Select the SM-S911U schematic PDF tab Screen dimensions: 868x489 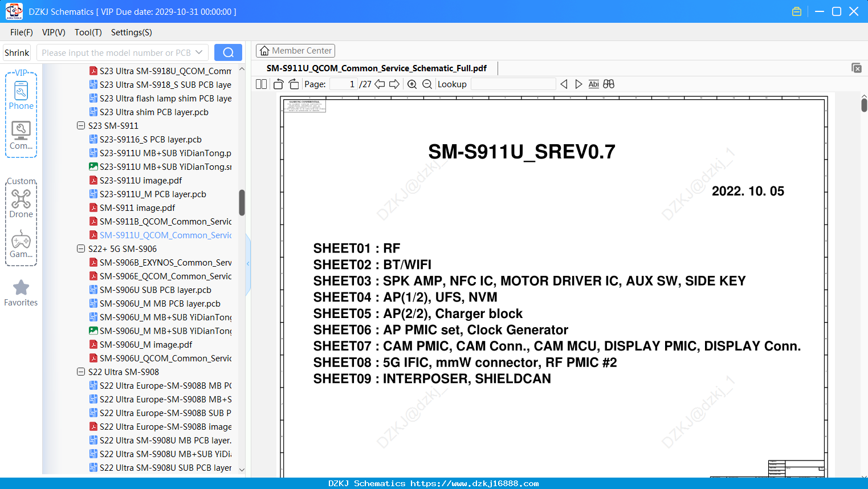[377, 68]
